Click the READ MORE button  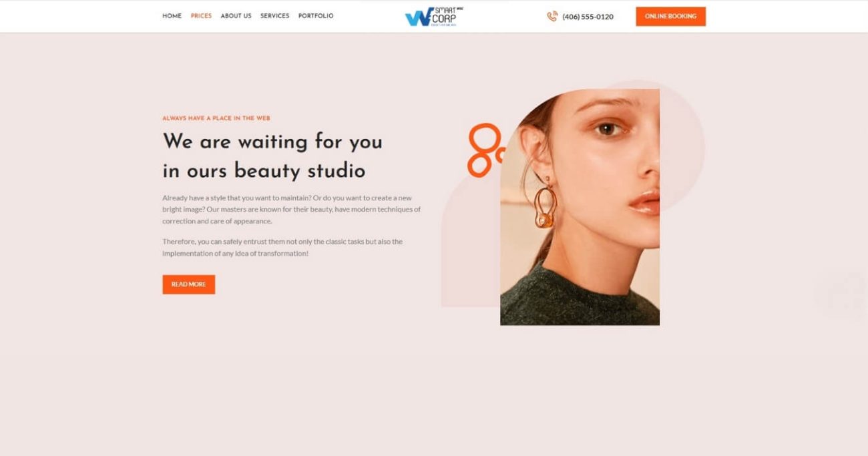coord(188,284)
